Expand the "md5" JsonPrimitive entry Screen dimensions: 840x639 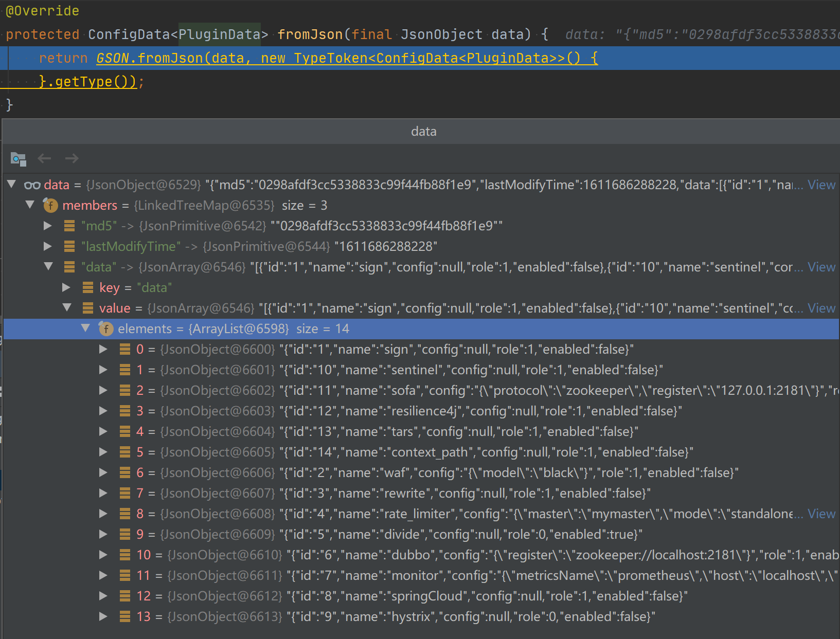(x=48, y=226)
